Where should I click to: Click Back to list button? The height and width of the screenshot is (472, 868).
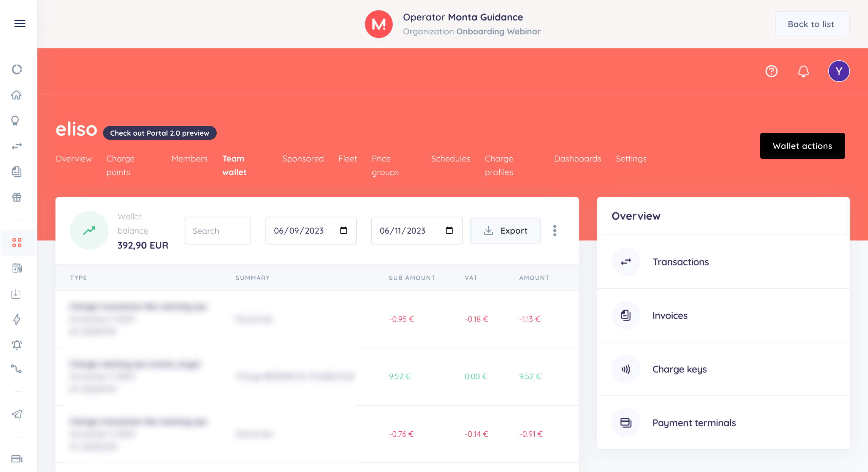click(812, 24)
